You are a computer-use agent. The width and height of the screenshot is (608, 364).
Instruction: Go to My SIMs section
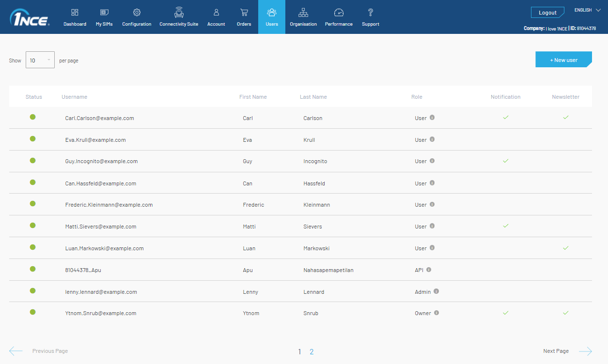click(104, 13)
